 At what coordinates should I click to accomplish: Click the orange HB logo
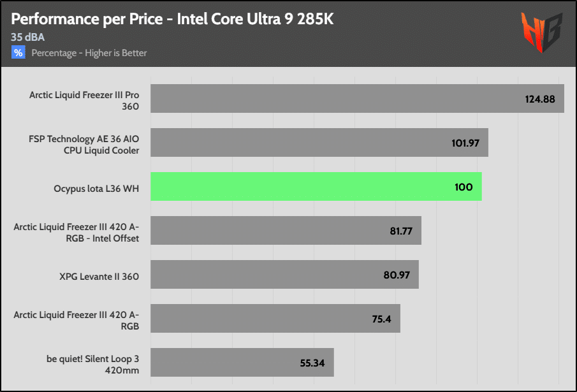[x=541, y=33]
